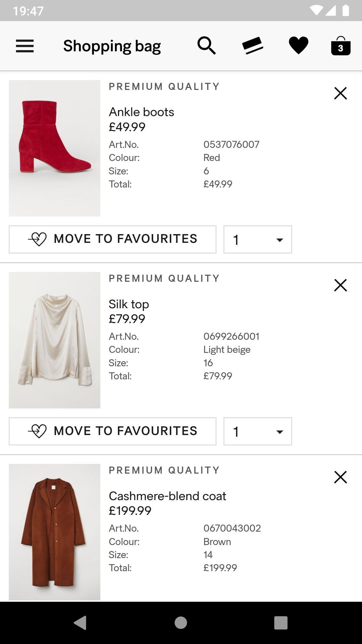Open the Cashmere-blend coat product title
This screenshot has width=362, height=644.
click(x=167, y=496)
